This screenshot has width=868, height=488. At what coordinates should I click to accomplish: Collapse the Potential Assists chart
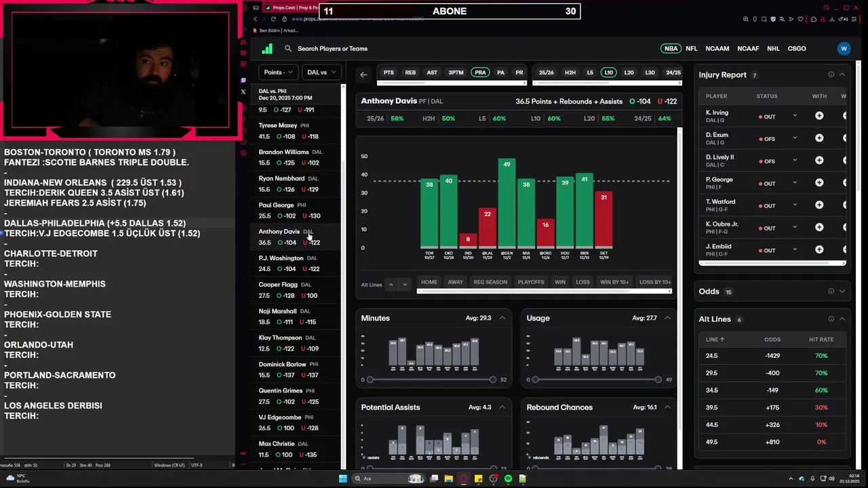tap(502, 407)
